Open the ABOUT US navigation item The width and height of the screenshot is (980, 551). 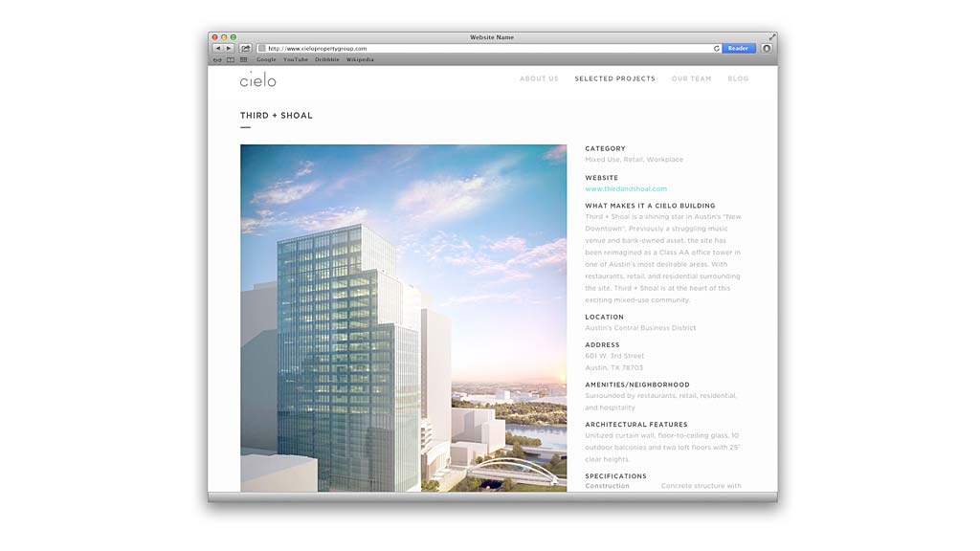(539, 78)
